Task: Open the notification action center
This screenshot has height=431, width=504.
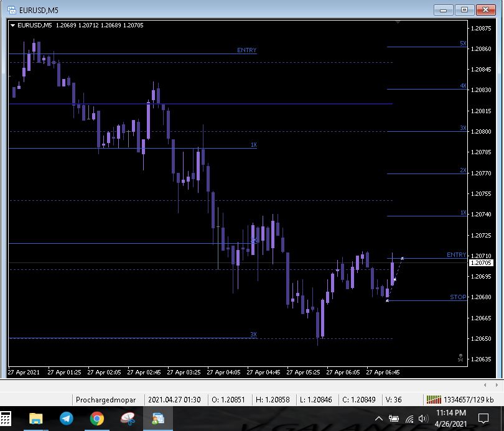Action: pyautogui.click(x=483, y=419)
